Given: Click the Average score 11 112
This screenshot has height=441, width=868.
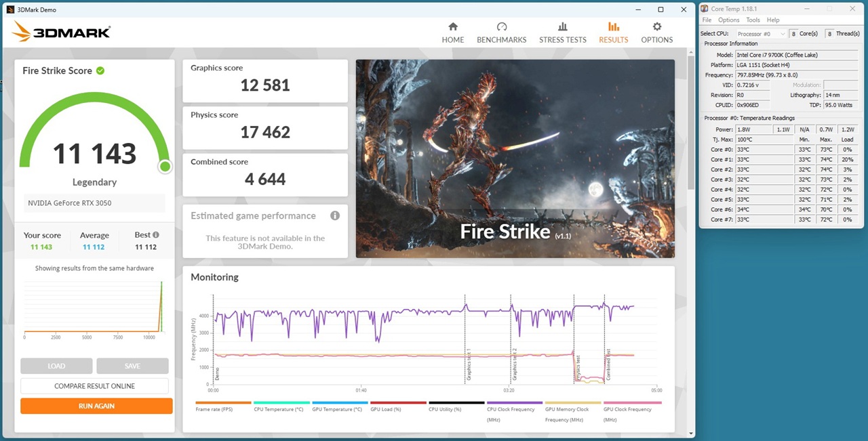Looking at the screenshot, I should [x=94, y=247].
